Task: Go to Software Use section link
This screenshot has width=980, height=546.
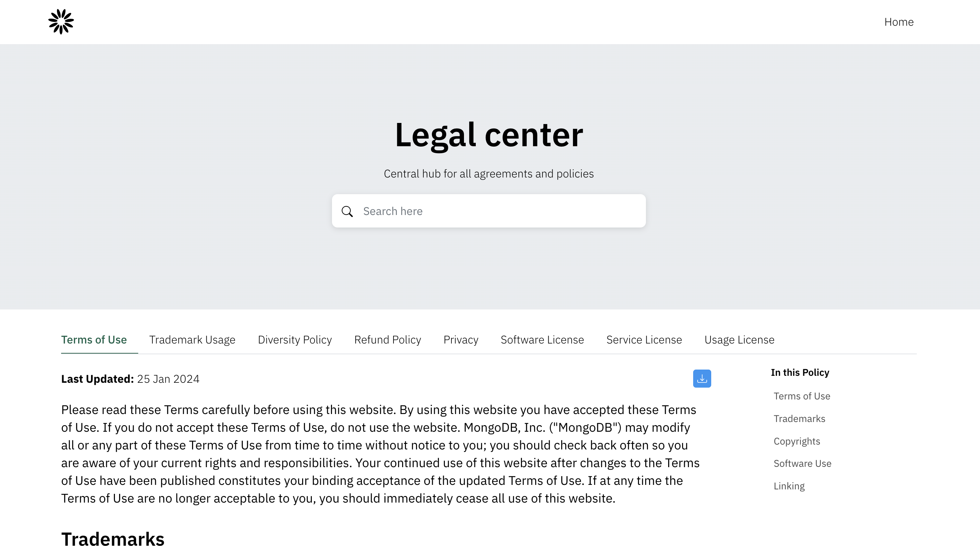Action: coord(802,463)
